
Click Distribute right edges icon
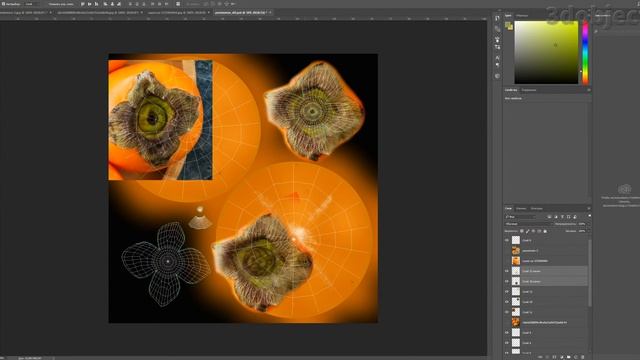pos(167,4)
